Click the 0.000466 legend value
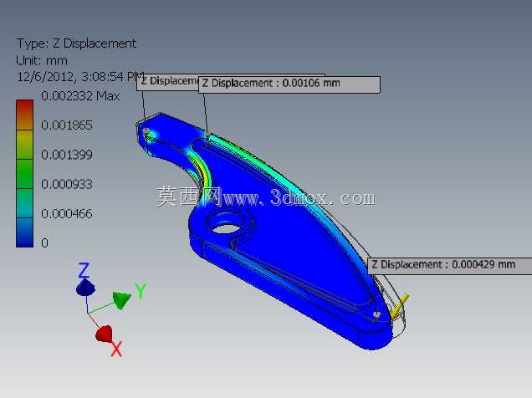This screenshot has height=398, width=532. [x=67, y=214]
